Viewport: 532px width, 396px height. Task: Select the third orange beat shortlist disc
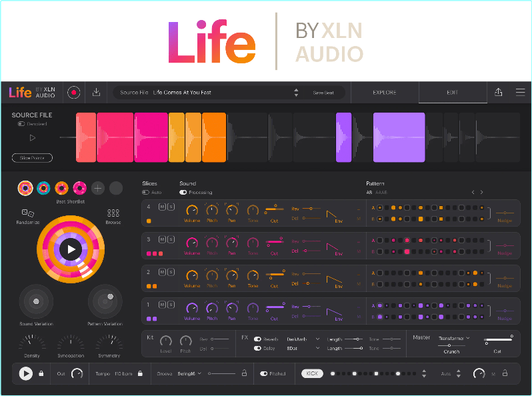point(61,188)
